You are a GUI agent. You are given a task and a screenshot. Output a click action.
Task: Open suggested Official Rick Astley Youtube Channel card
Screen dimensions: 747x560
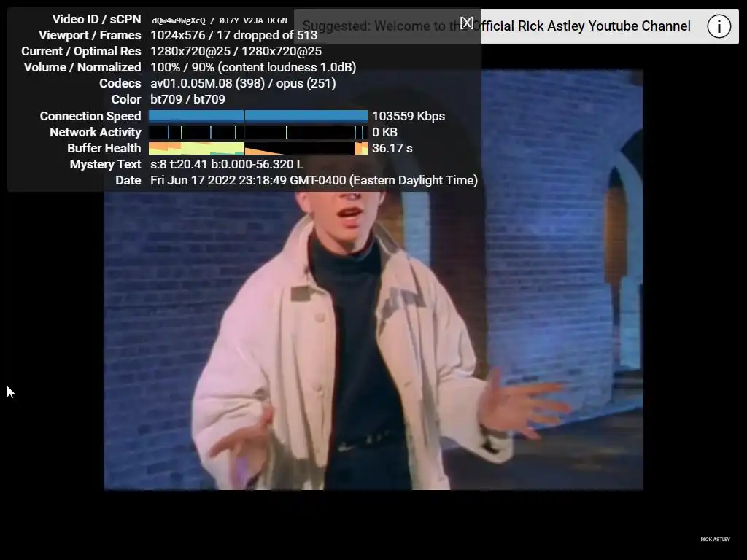pyautogui.click(x=516, y=26)
